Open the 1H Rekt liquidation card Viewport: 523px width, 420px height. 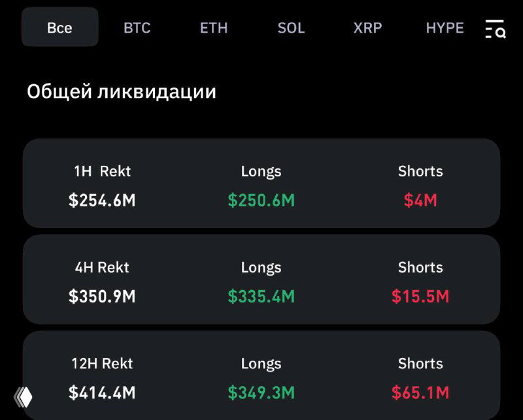(x=261, y=184)
